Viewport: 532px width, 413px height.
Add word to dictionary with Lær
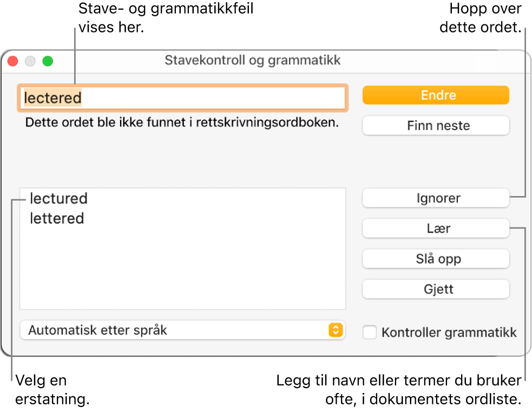436,229
